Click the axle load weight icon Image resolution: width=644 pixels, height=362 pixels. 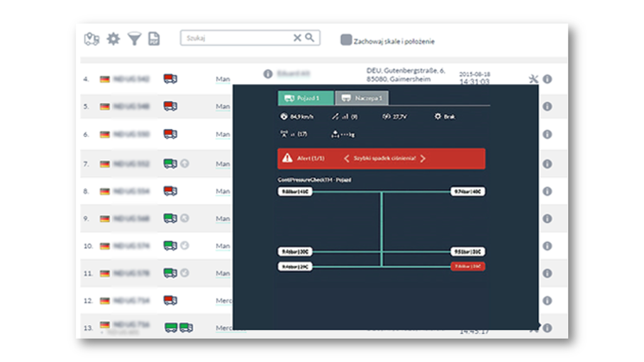pos(335,134)
